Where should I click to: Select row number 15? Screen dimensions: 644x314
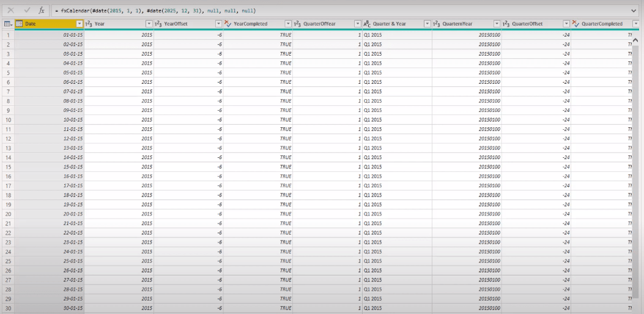pos(8,167)
